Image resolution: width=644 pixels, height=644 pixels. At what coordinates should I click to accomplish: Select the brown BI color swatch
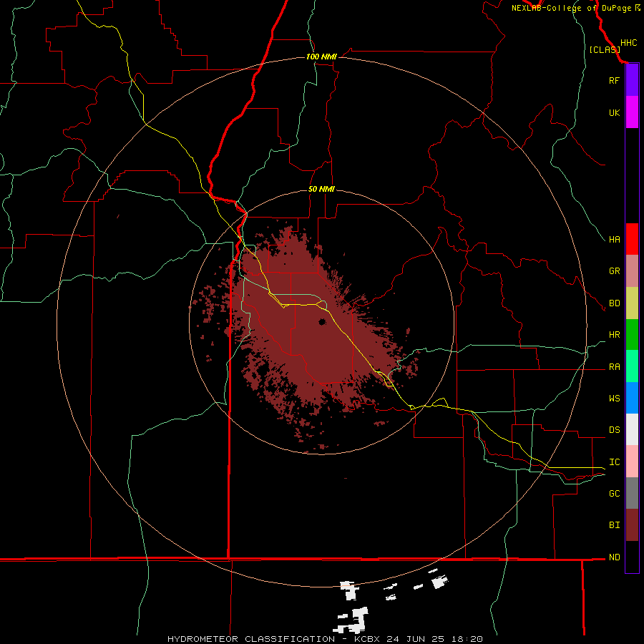tap(632, 525)
